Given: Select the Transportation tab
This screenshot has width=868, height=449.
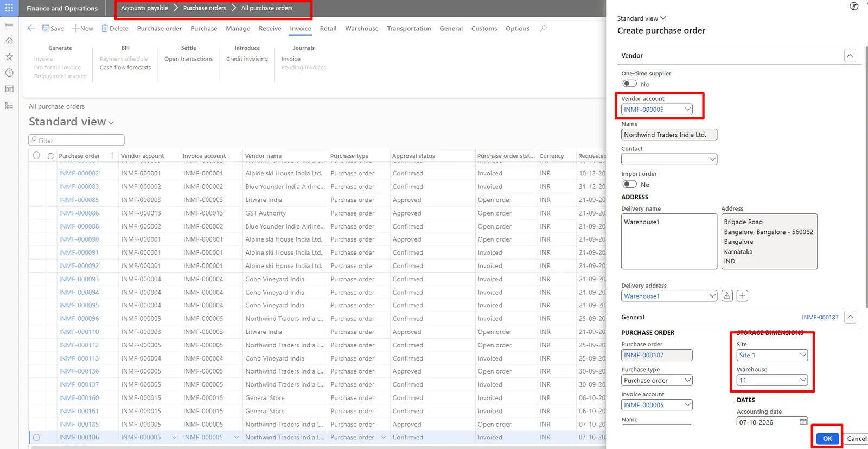Looking at the screenshot, I should pos(409,28).
